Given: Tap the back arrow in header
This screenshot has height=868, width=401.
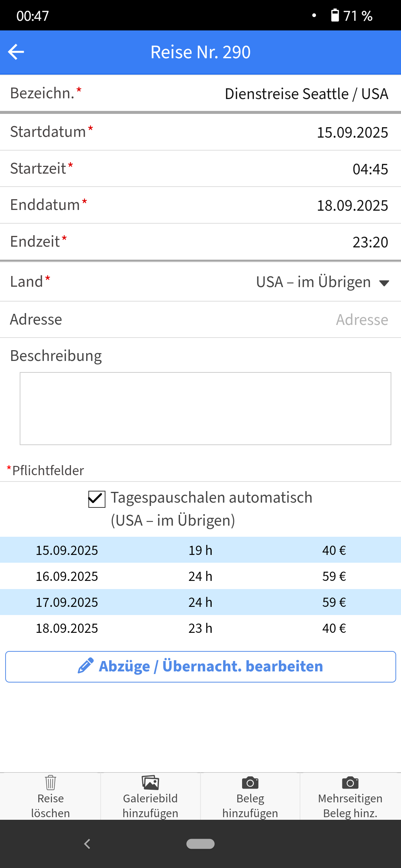Looking at the screenshot, I should coord(16,52).
